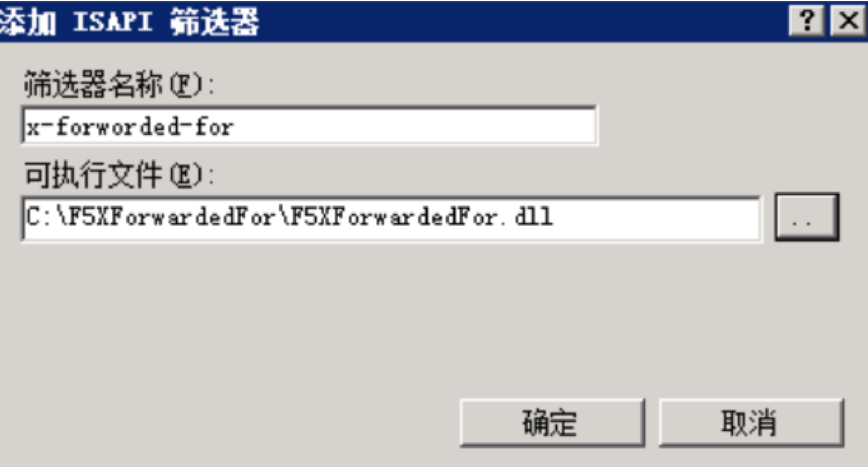
Task: Place cursor in x-forworded-for text
Action: pos(130,127)
